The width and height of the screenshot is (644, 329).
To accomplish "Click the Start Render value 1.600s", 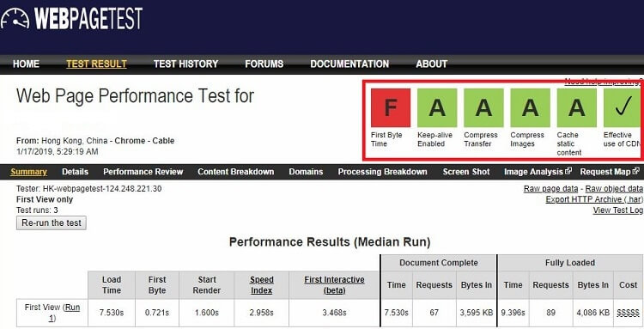I will click(207, 313).
